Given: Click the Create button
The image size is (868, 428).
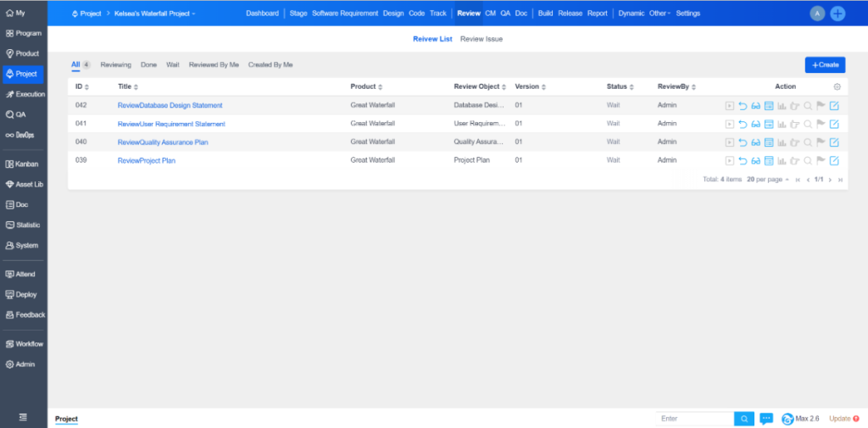Looking at the screenshot, I should [825, 64].
